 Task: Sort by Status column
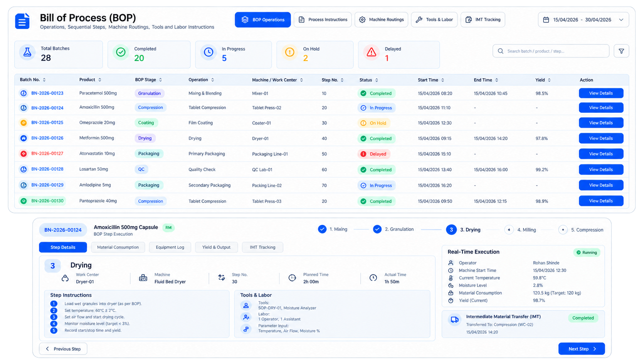coord(377,80)
